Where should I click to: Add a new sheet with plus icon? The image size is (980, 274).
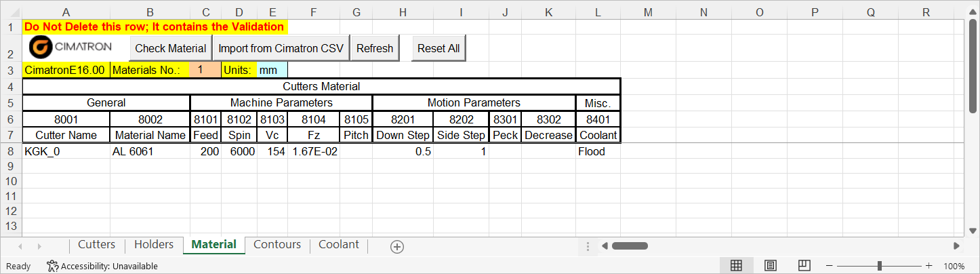[397, 247]
